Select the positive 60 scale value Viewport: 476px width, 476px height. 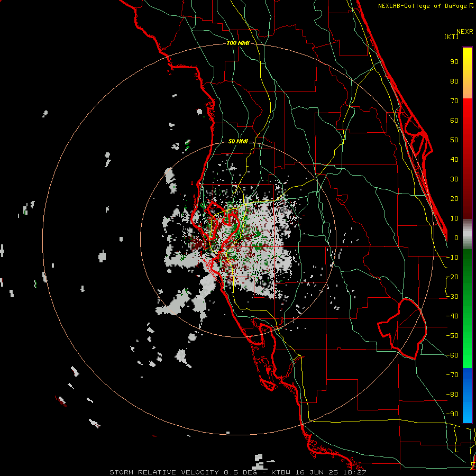[454, 121]
